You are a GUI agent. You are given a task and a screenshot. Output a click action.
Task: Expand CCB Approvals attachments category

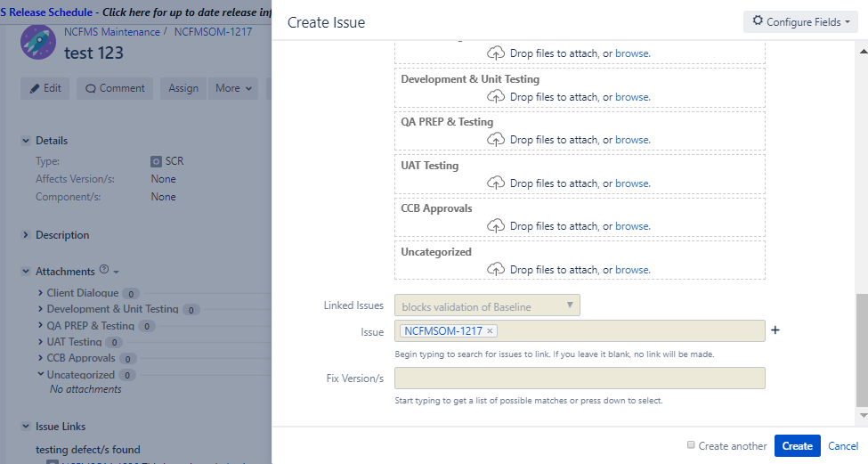click(x=40, y=358)
